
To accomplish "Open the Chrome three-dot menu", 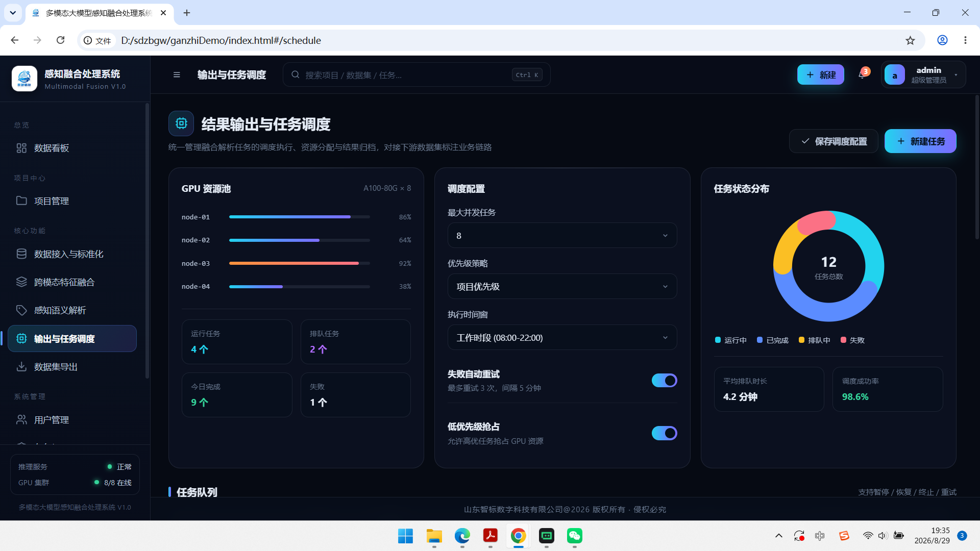I will point(965,40).
